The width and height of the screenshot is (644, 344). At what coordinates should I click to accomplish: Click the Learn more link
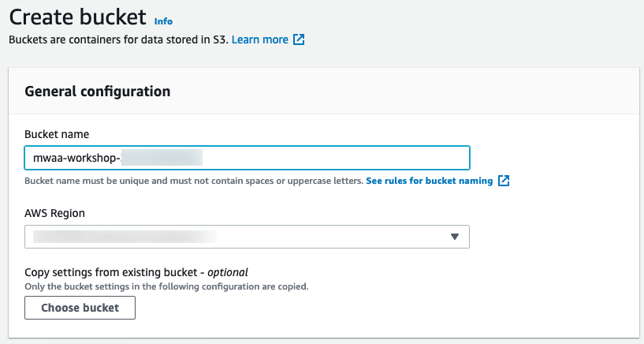(259, 39)
